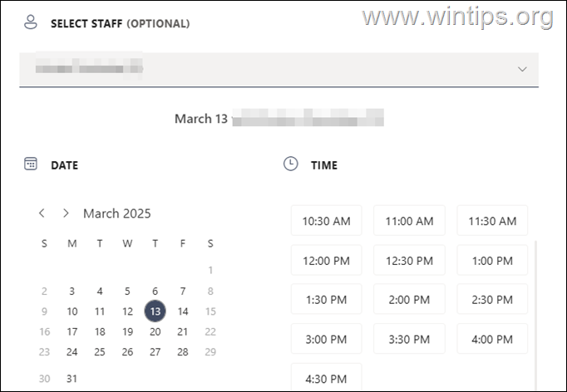
Task: Expand the Select Staff dropdown chevron
Action: 522,69
